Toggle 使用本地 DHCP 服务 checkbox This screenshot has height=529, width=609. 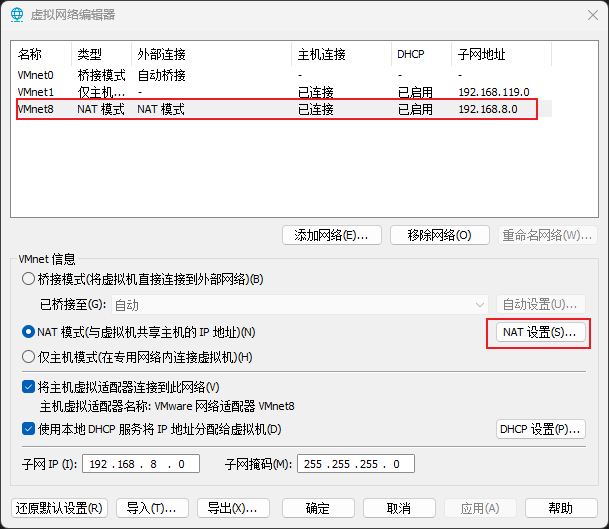click(x=28, y=430)
